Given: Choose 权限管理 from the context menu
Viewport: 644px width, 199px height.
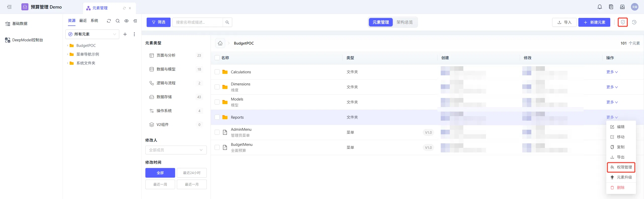Looking at the screenshot, I should point(621,167).
